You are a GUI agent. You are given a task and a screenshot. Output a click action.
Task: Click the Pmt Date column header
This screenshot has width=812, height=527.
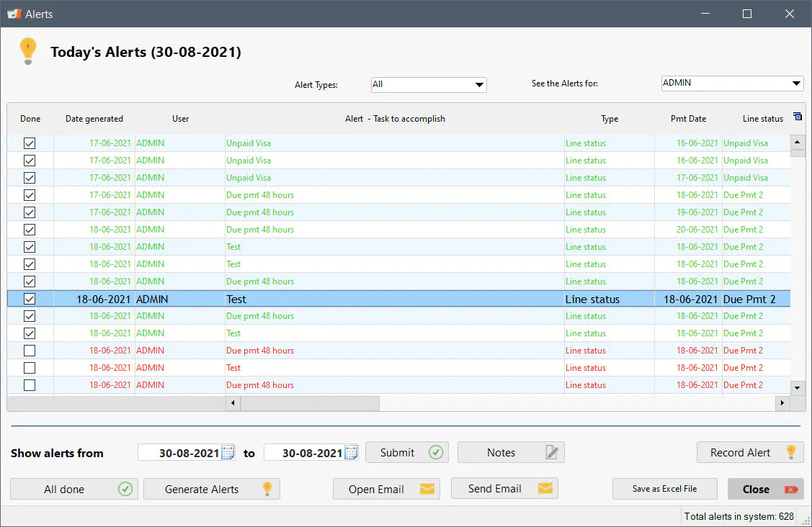coord(688,119)
